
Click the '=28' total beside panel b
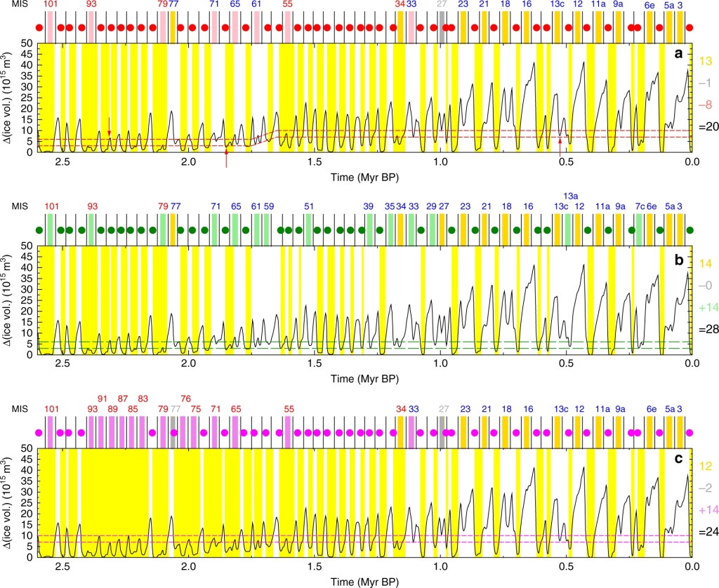click(707, 329)
